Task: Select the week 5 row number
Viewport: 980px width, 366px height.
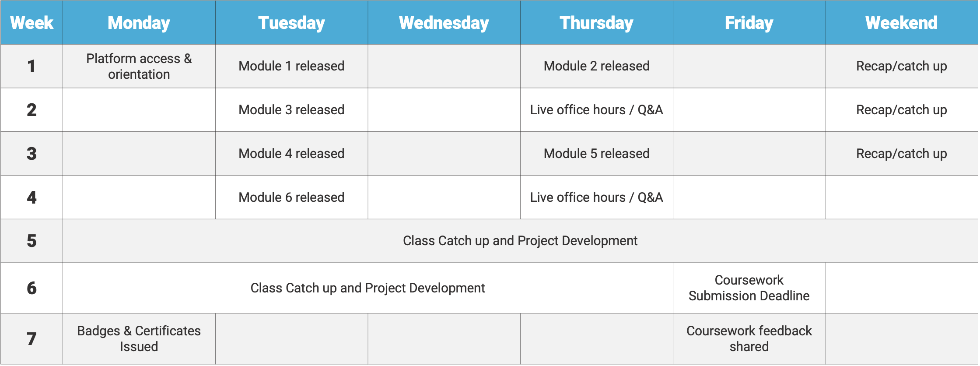Action: [x=31, y=241]
